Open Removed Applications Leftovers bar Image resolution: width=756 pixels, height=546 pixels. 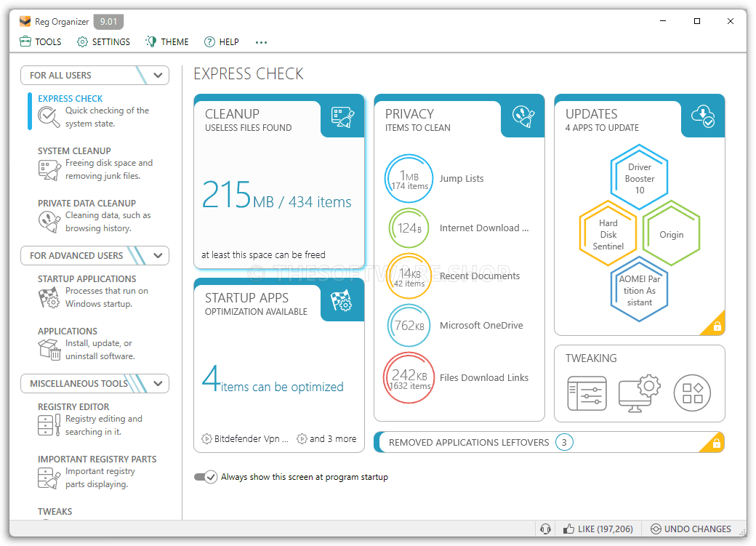(549, 442)
